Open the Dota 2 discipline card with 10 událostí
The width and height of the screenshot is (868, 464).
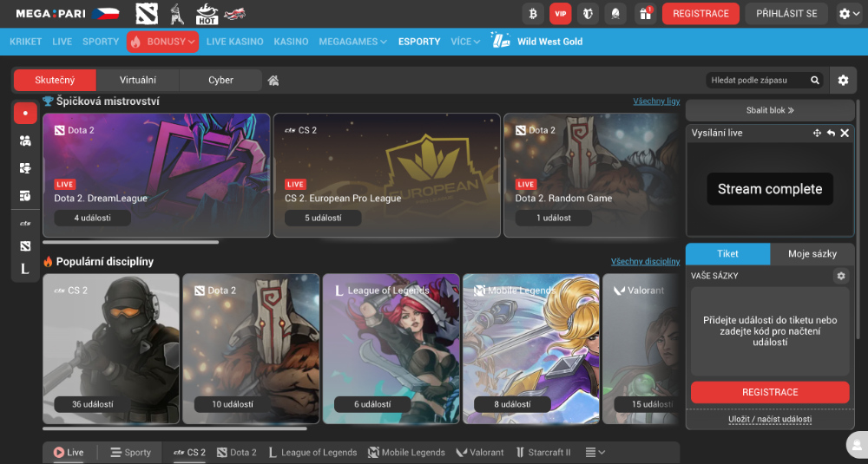coord(252,349)
